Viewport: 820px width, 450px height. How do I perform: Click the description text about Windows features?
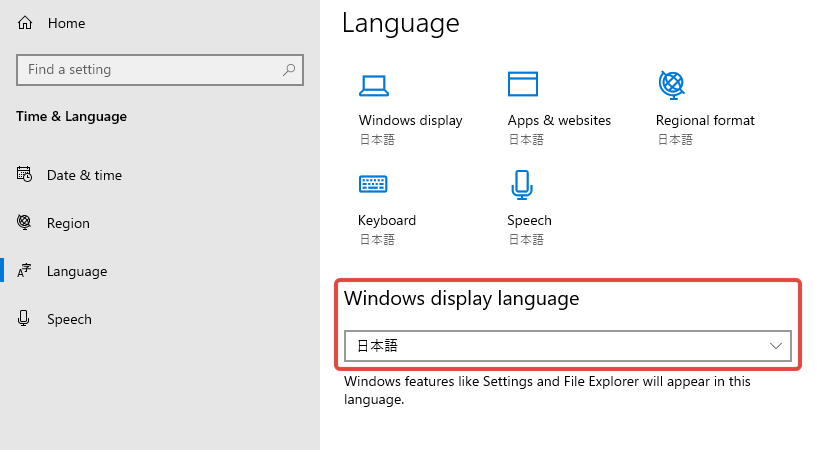pos(547,390)
